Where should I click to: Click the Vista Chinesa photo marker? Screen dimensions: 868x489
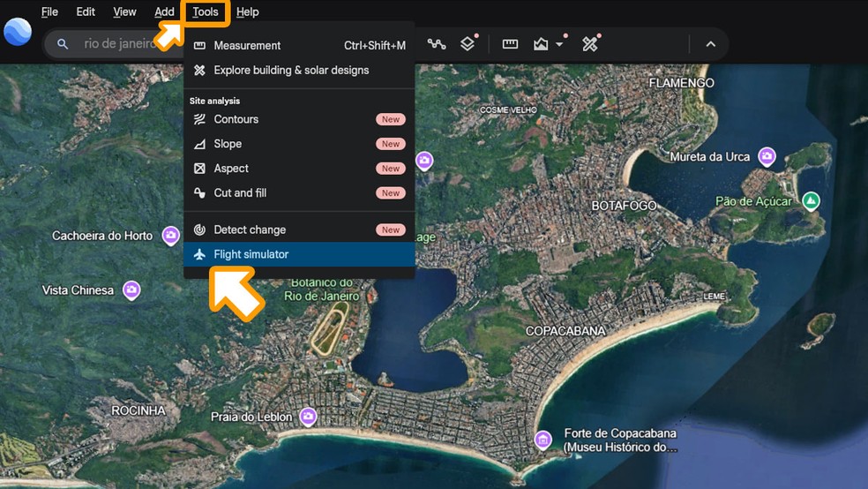tap(131, 290)
